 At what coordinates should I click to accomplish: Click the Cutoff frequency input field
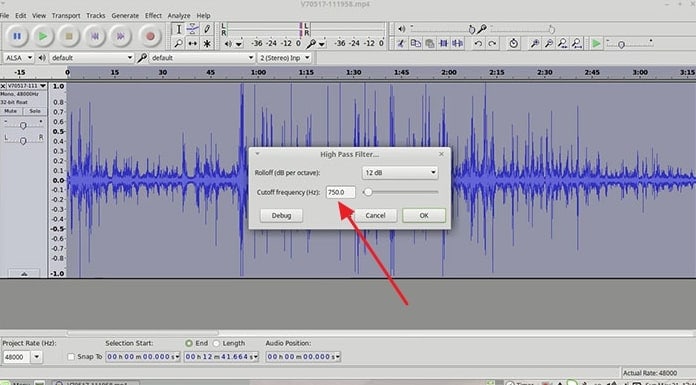(340, 192)
